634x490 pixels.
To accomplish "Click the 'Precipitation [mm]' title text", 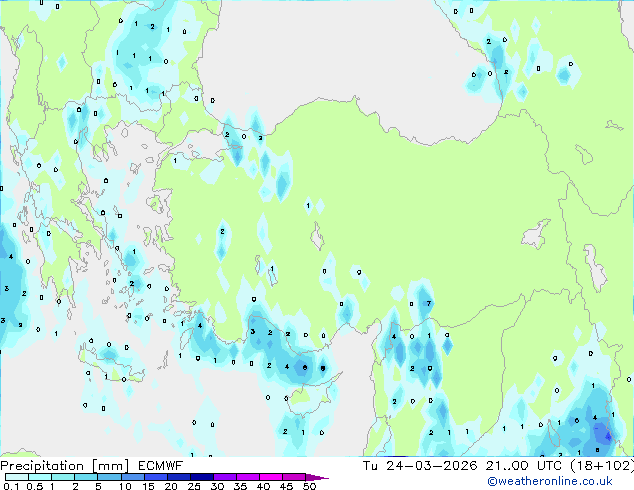I will (x=65, y=466).
